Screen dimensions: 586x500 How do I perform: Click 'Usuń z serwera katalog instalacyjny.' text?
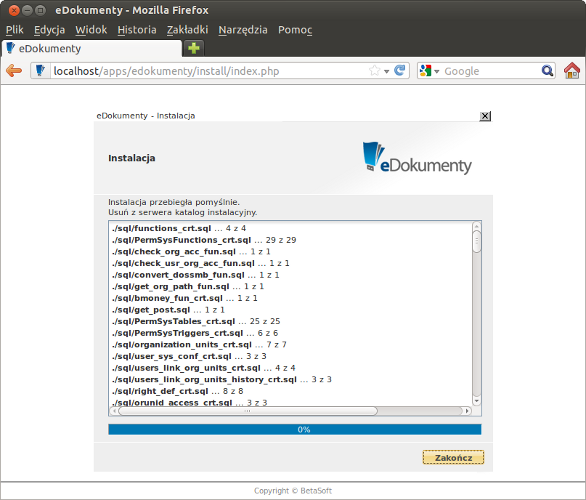182,212
